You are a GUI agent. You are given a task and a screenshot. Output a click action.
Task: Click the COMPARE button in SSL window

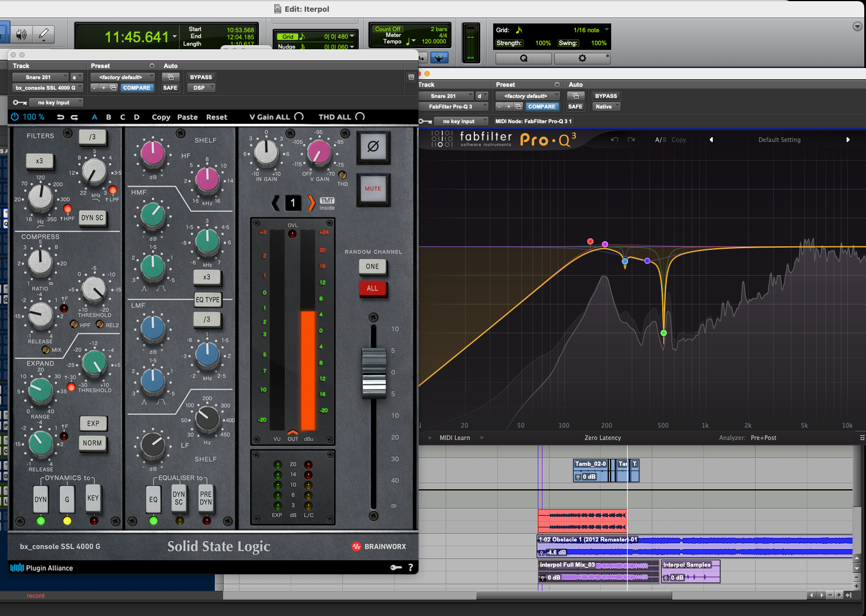point(137,87)
